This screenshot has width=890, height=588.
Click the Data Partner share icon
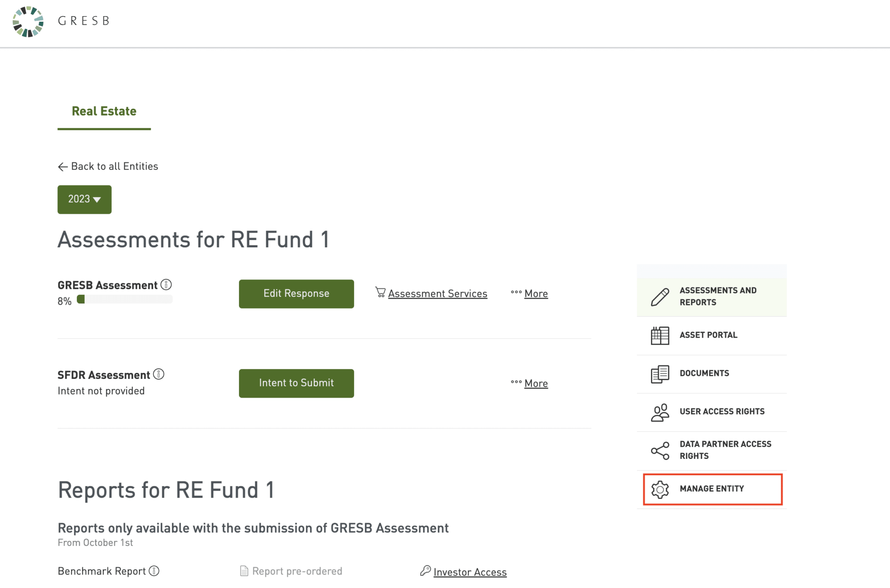[660, 451]
